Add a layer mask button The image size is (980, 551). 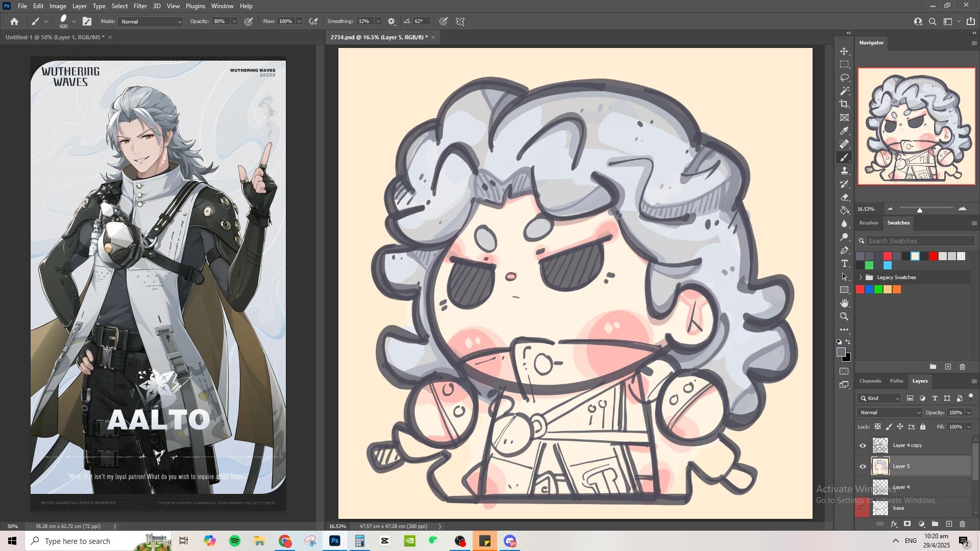907,524
